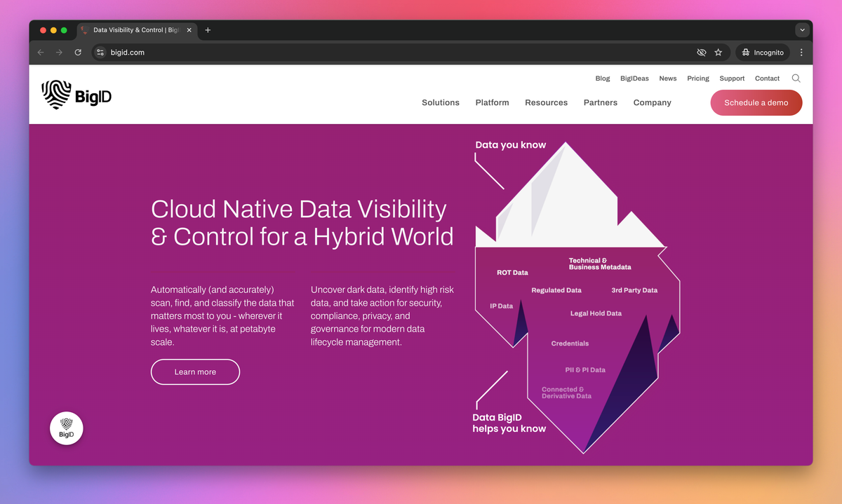Bookmark this page with star icon
The height and width of the screenshot is (504, 842).
(x=719, y=53)
